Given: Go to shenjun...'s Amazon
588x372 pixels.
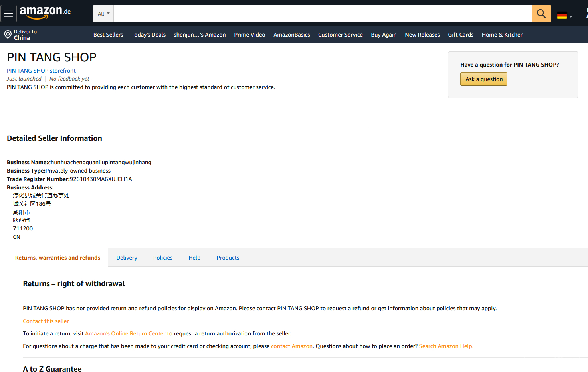Looking at the screenshot, I should [200, 35].
